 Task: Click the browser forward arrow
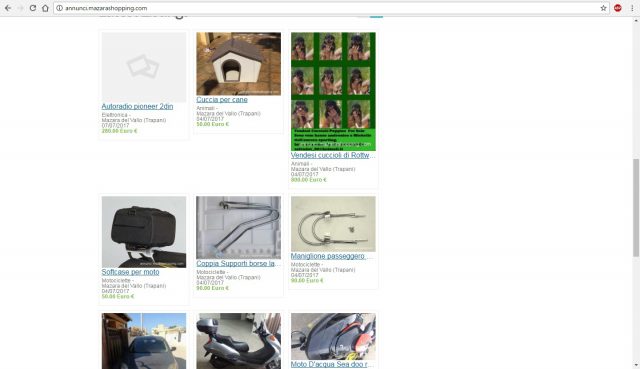pyautogui.click(x=20, y=8)
